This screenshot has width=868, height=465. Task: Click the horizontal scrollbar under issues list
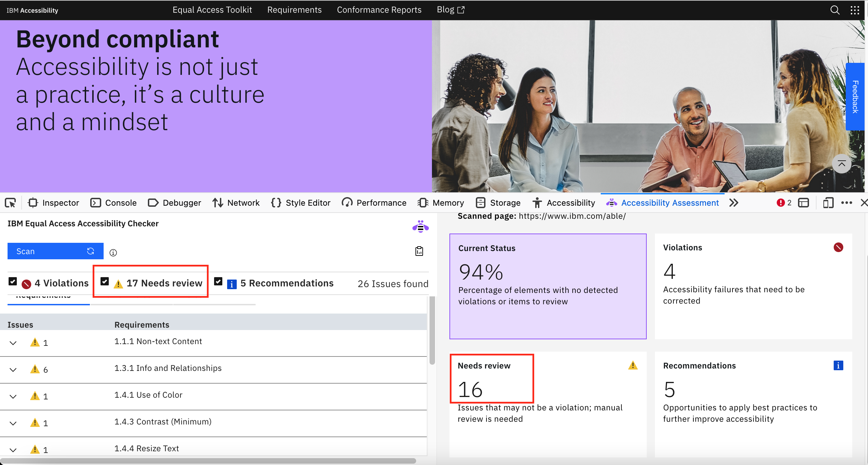pyautogui.click(x=208, y=461)
